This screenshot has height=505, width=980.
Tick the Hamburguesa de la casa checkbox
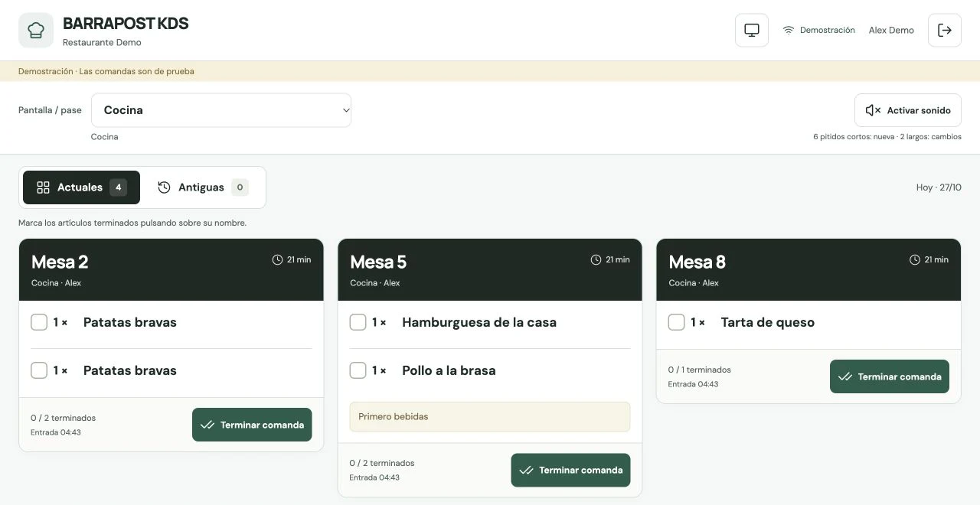click(358, 322)
